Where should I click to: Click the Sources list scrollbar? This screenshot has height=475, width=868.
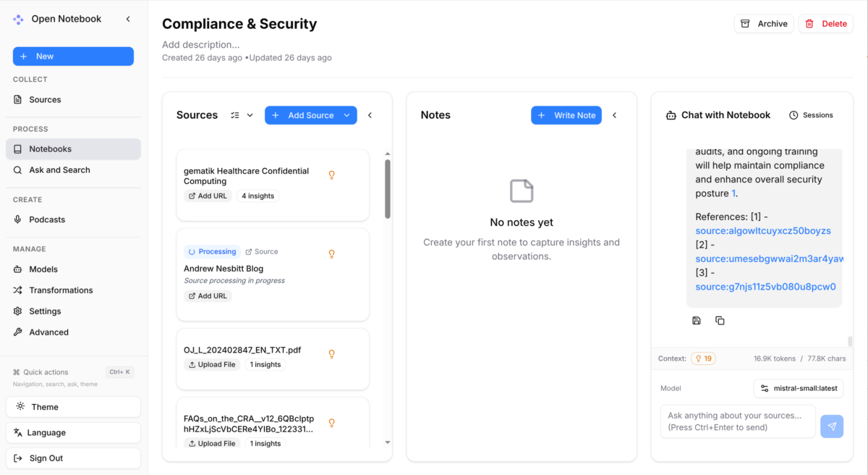coord(388,188)
